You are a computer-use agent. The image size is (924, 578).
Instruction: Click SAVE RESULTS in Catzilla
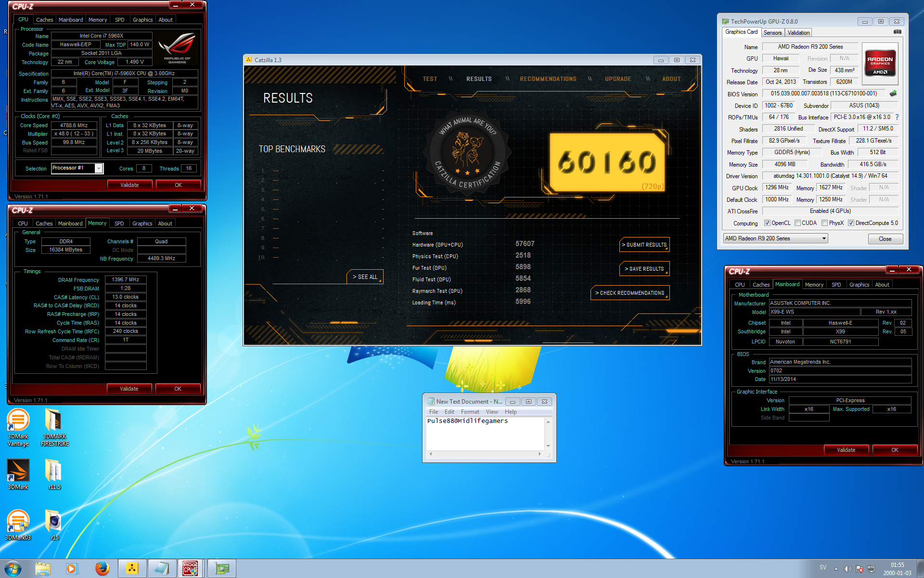tap(644, 269)
